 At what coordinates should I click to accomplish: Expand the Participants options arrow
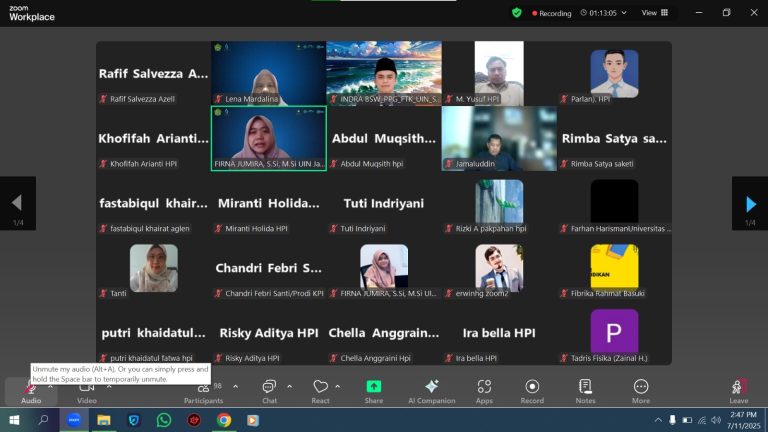pyautogui.click(x=235, y=386)
